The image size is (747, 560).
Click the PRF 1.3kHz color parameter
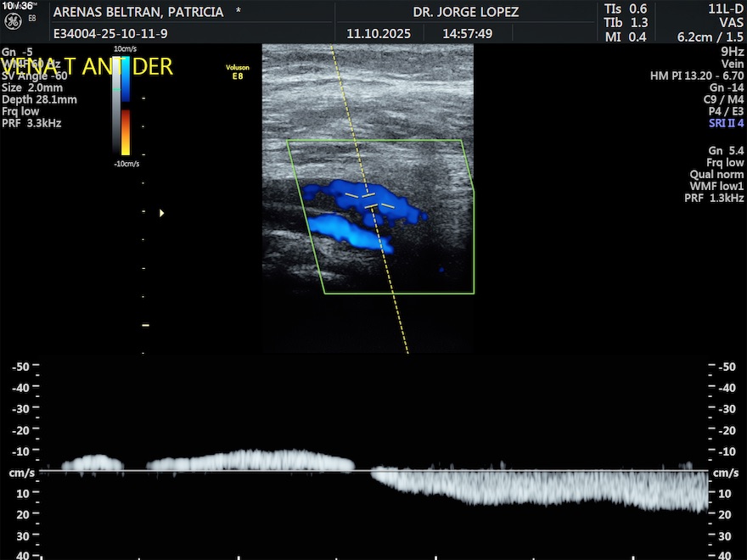[x=714, y=198]
